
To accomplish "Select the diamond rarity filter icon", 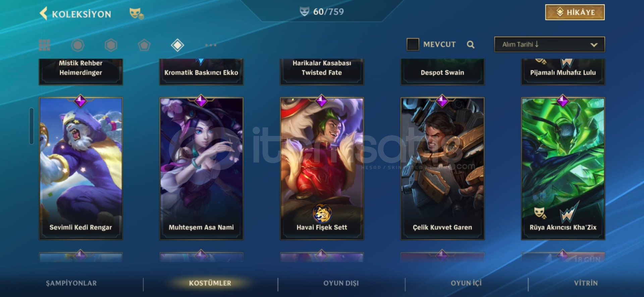I will [x=177, y=45].
